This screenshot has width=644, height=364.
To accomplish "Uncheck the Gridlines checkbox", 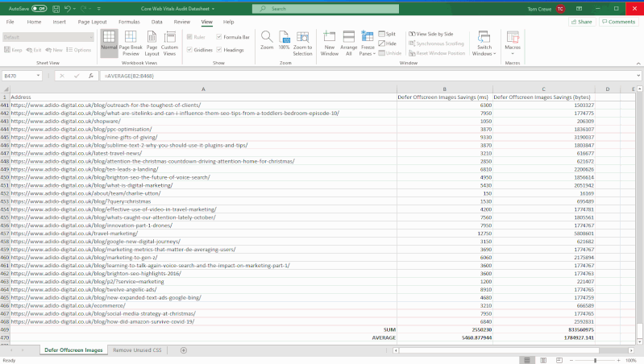I will pyautogui.click(x=189, y=50).
